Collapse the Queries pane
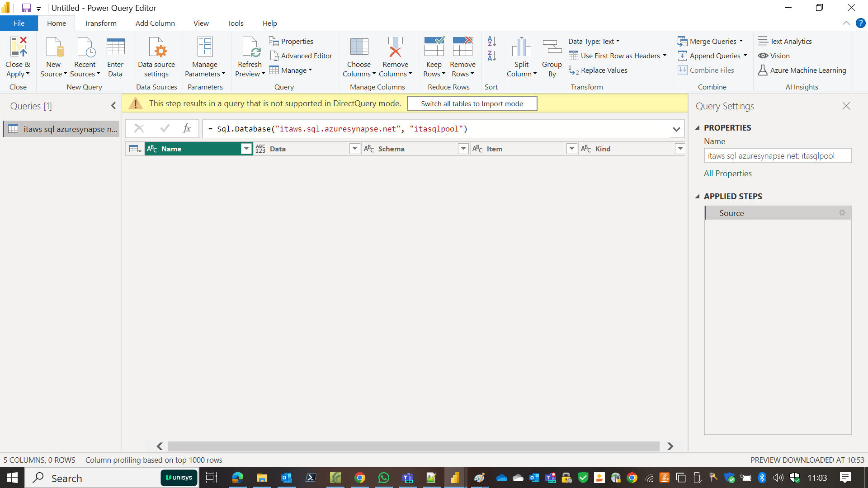This screenshot has height=488, width=868. [113, 106]
